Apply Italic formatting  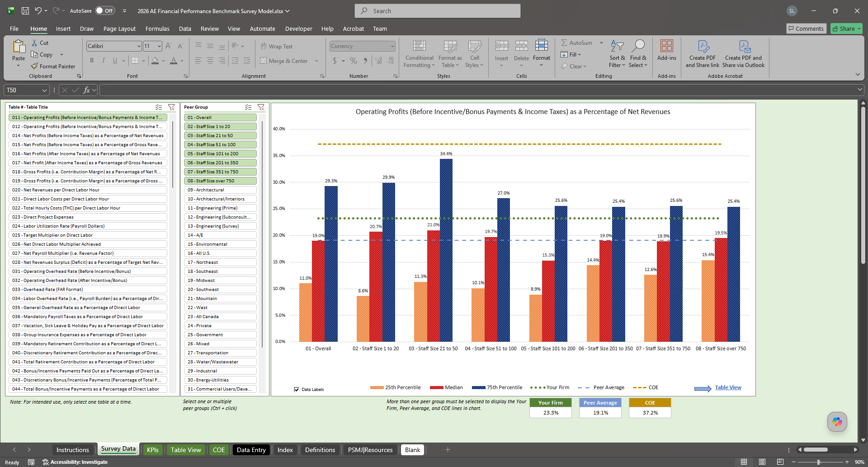[x=103, y=61]
